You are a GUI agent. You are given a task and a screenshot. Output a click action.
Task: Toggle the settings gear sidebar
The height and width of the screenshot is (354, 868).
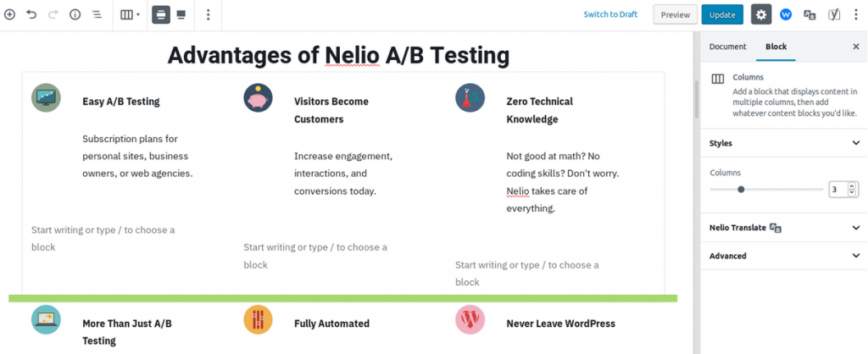pyautogui.click(x=761, y=14)
